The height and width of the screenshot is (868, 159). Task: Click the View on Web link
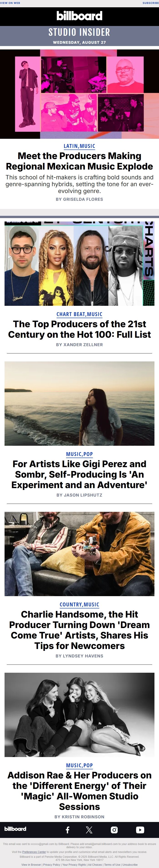pos(10,3)
